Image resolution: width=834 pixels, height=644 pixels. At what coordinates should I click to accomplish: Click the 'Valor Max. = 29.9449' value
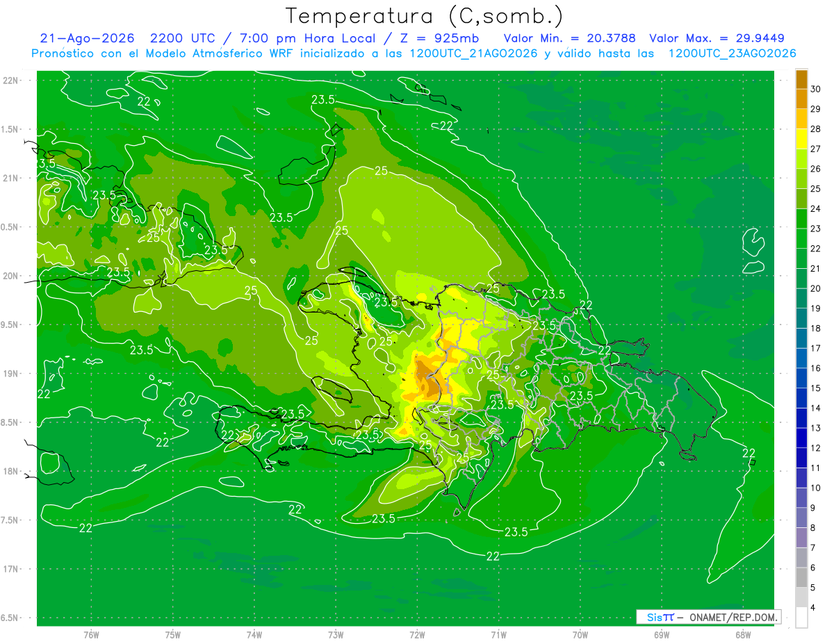717,38
